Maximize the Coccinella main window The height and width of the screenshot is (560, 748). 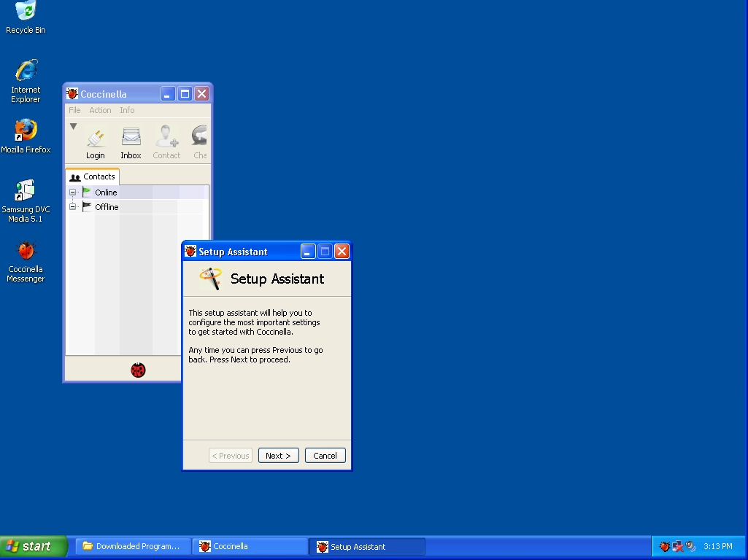coord(185,94)
